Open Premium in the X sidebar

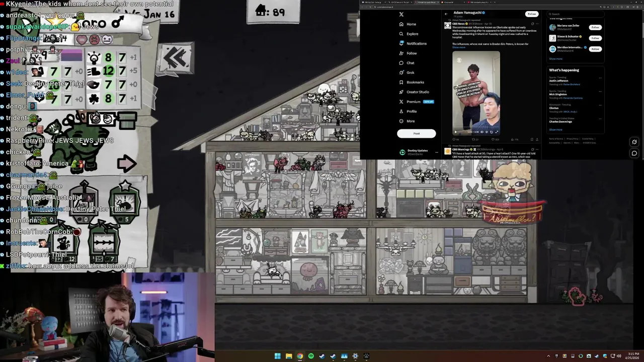tap(416, 102)
